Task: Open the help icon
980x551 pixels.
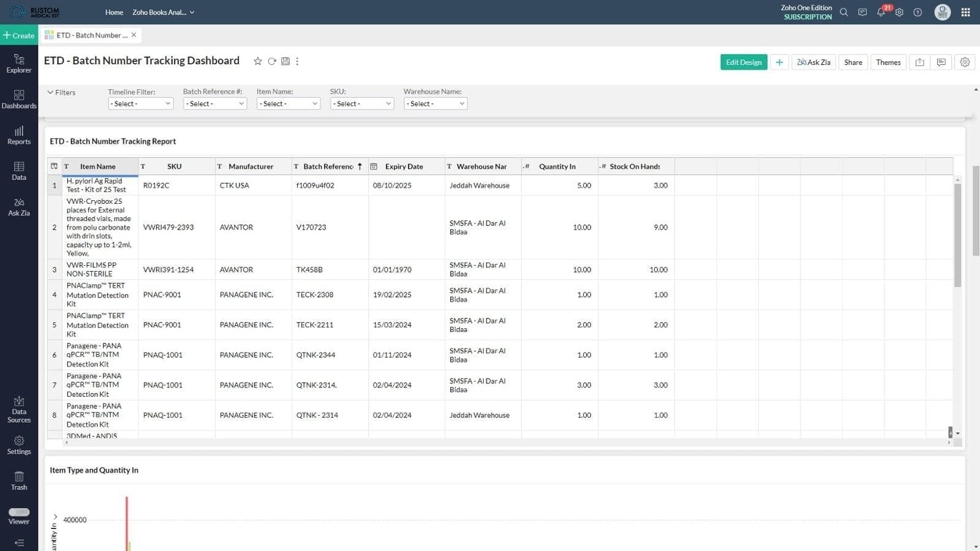Action: tap(918, 12)
